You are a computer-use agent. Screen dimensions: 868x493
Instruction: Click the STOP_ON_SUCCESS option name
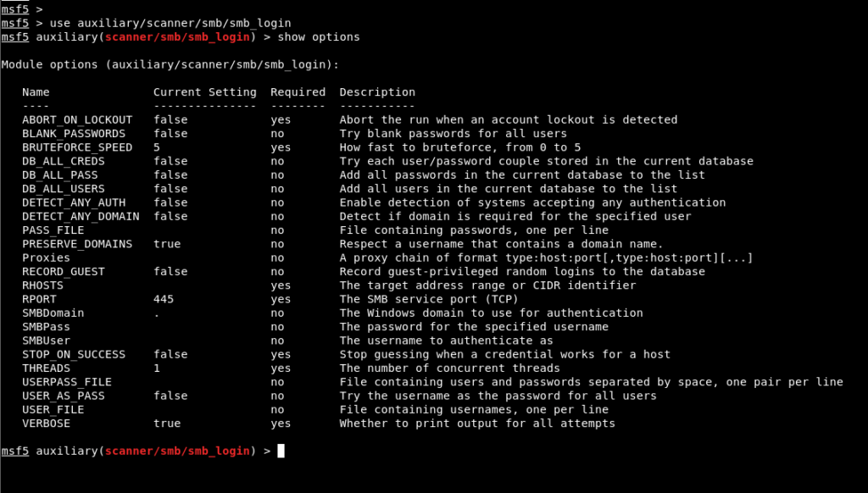[x=74, y=354]
